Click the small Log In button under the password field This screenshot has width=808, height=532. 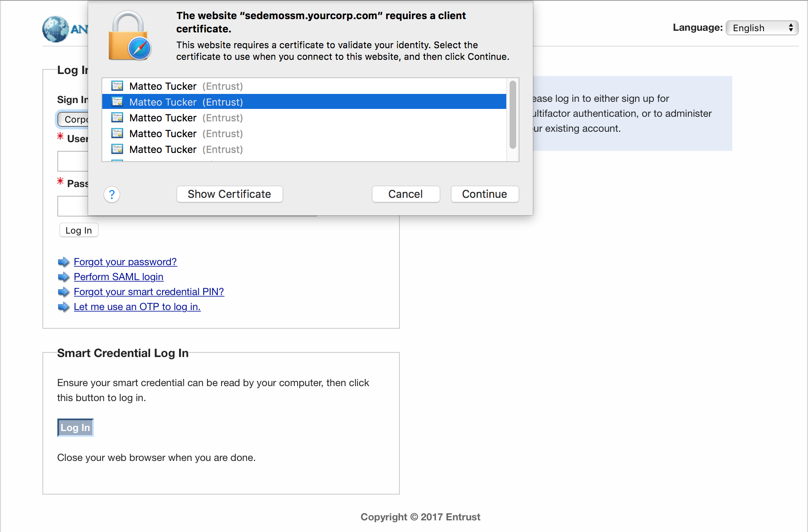[79, 230]
